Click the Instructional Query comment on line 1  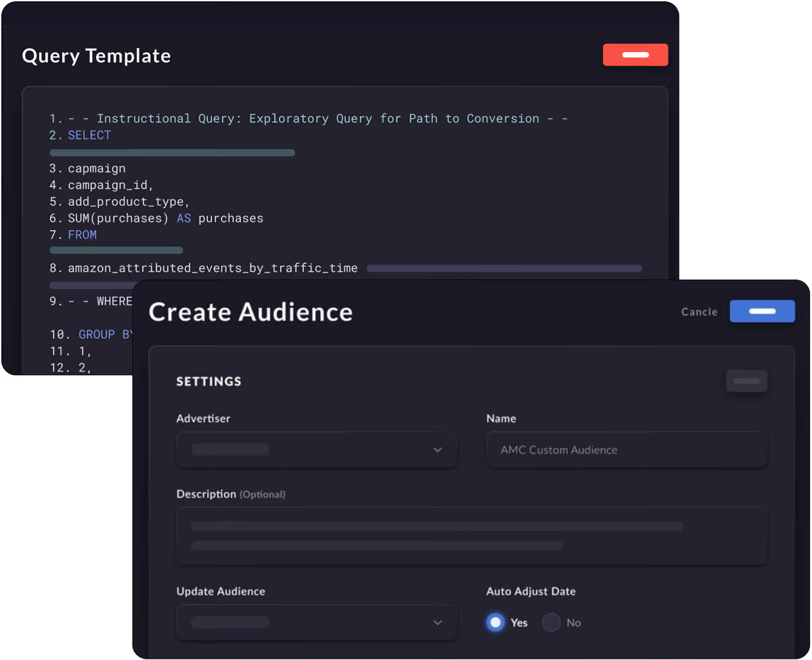pos(318,118)
